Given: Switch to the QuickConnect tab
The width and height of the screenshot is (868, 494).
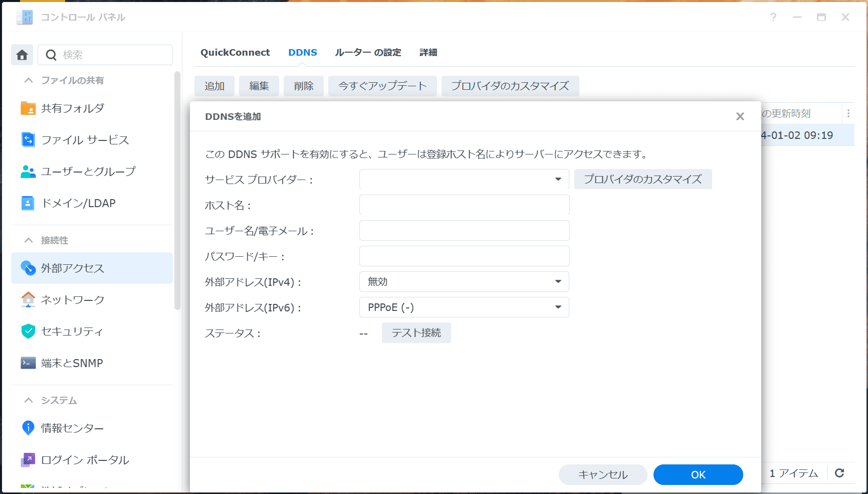Looking at the screenshot, I should [x=235, y=52].
